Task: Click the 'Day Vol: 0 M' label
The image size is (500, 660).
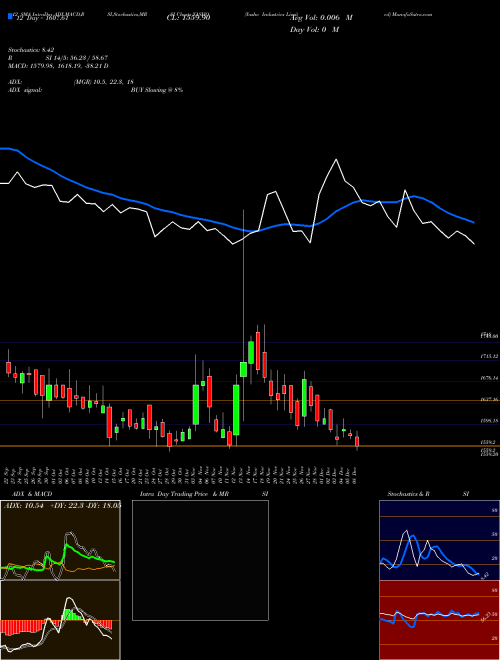Action: pos(314,29)
